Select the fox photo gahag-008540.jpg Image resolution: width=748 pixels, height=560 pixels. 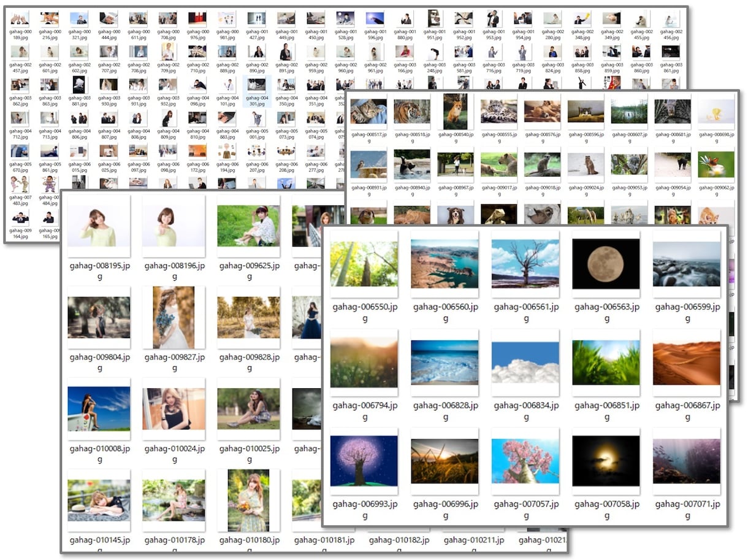[x=456, y=112]
